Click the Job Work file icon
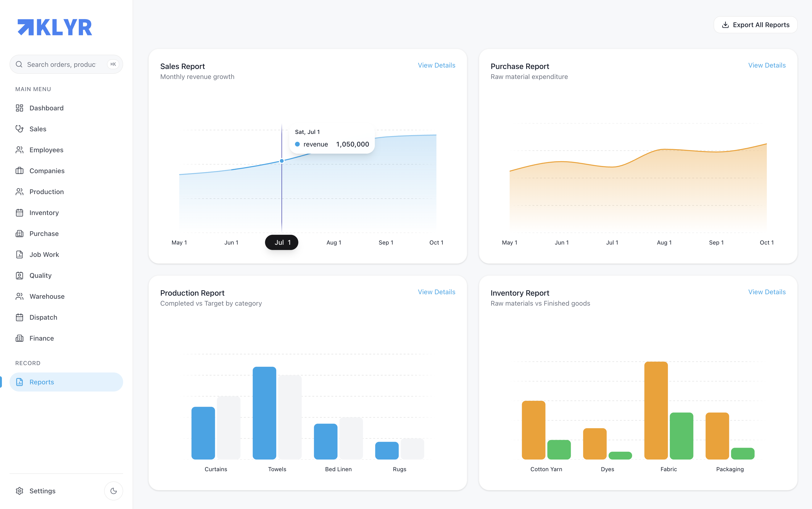 coord(19,254)
